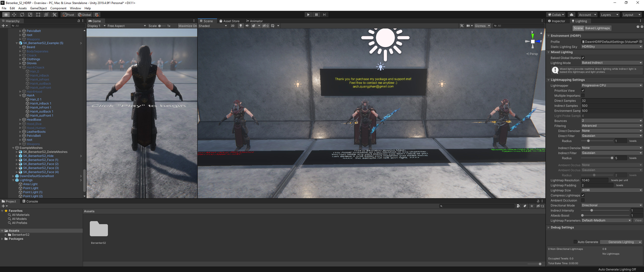Open the Free Aspect dropdown in Game view
This screenshot has width=644, height=272.
[x=127, y=26]
